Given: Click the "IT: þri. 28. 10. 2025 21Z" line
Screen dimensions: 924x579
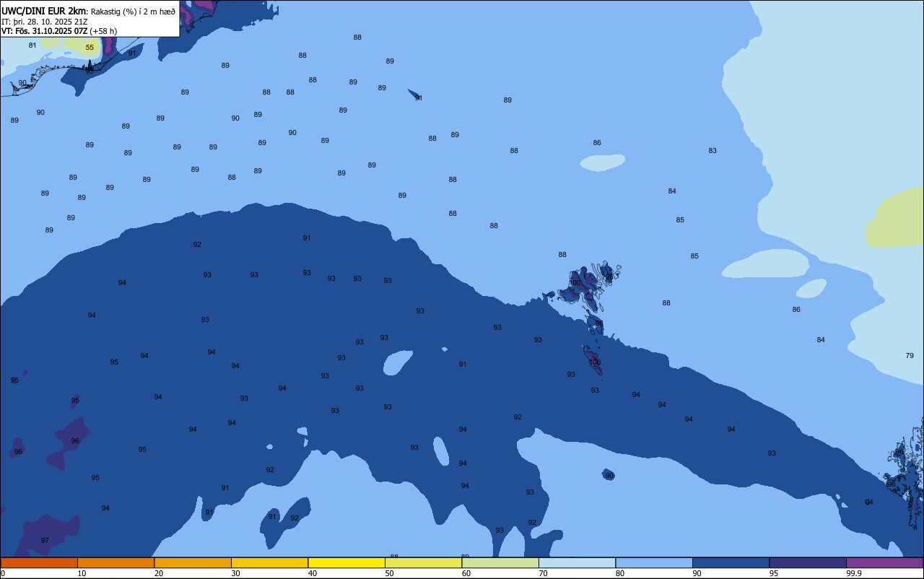Looking at the screenshot, I should tap(45, 22).
